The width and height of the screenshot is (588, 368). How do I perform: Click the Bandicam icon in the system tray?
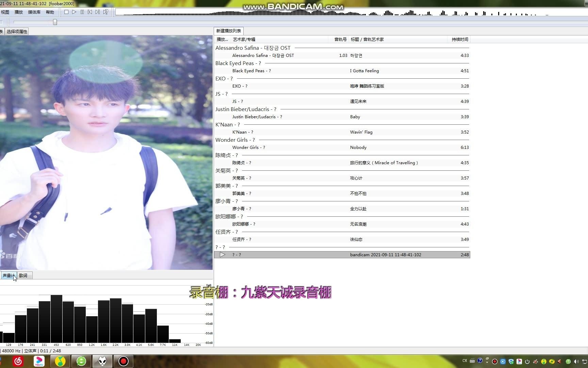(495, 362)
